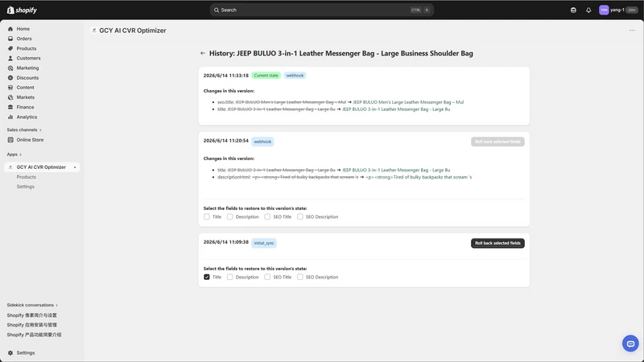The image size is (644, 362).
Task: Expand the Sales channels section
Action: (24, 130)
